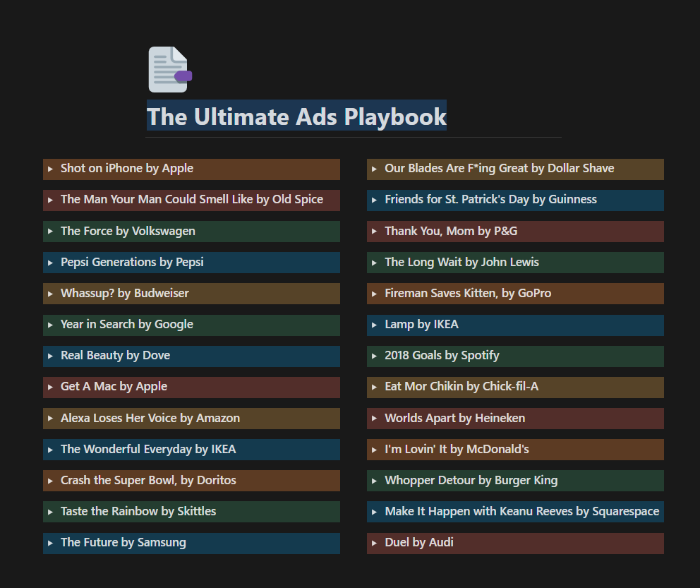Expand I'm Lovin' It by McDonald's arrow
The image size is (700, 588).
(375, 450)
